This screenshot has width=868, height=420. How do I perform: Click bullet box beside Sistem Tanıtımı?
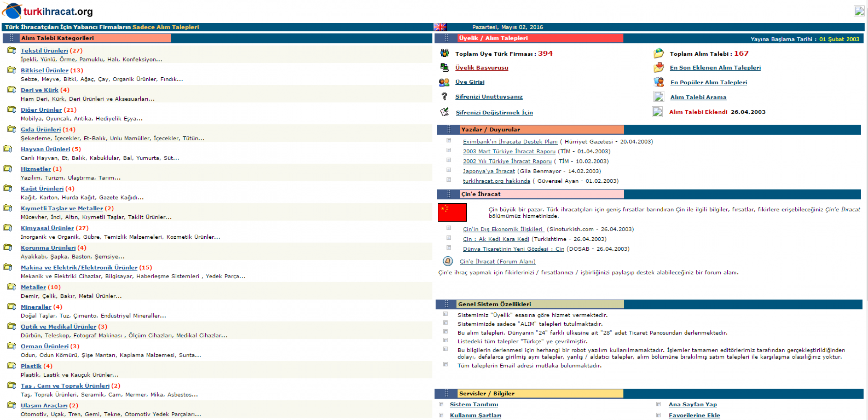click(x=441, y=404)
